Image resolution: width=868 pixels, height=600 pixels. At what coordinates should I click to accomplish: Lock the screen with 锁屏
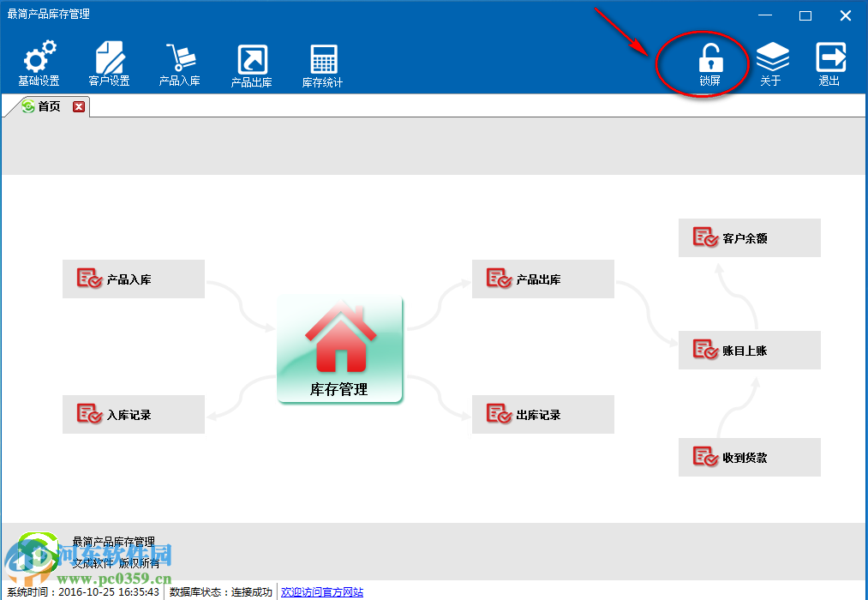coord(710,64)
